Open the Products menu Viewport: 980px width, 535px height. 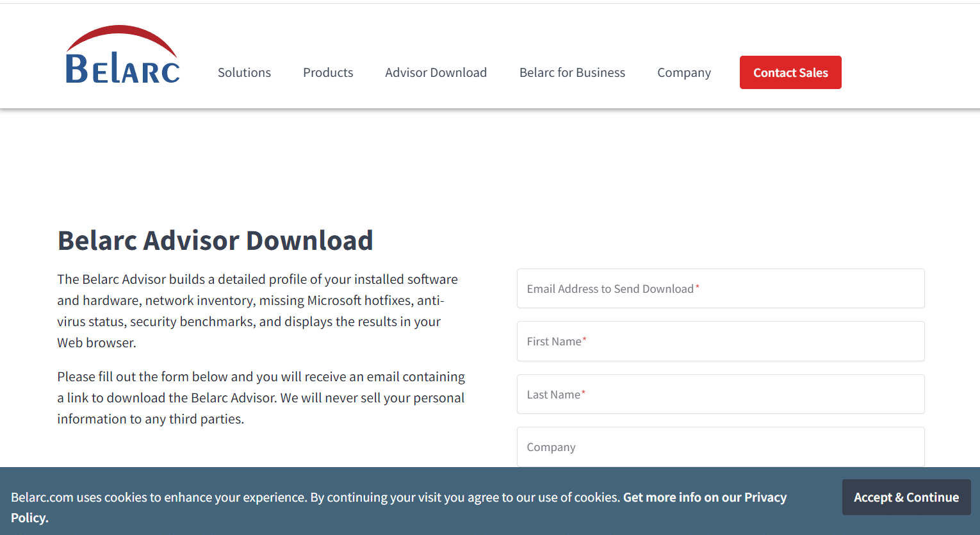pyautogui.click(x=328, y=72)
